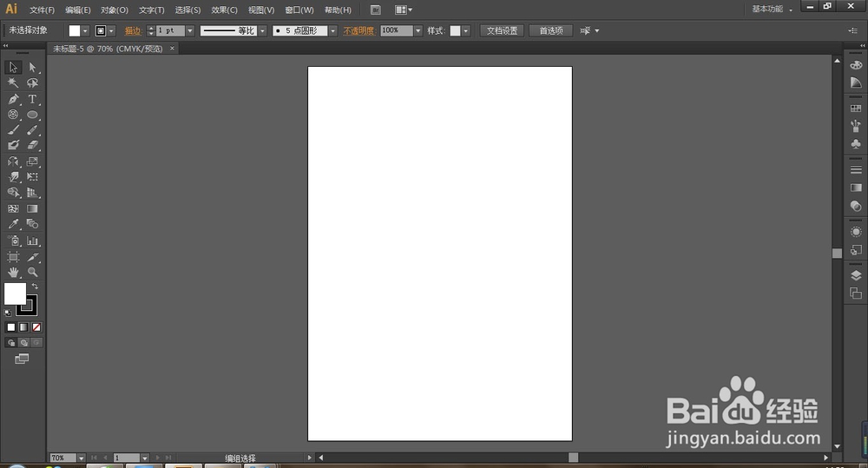Select the Zoom magnifier tool

coord(32,272)
